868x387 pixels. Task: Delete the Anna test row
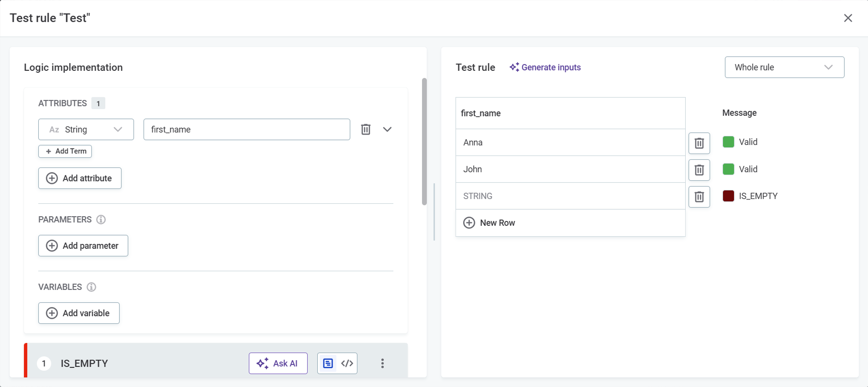(699, 143)
